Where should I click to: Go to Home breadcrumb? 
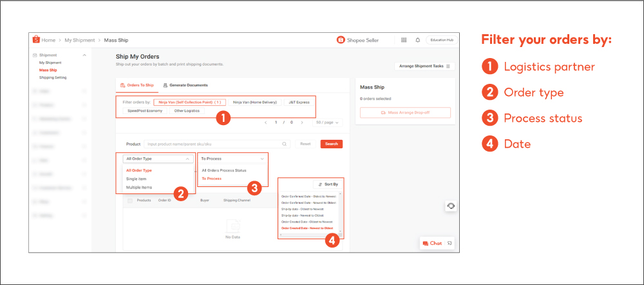48,40
